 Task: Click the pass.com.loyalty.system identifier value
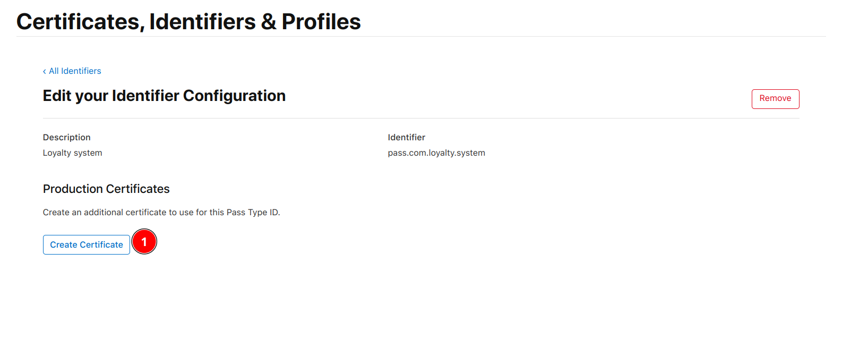point(436,153)
